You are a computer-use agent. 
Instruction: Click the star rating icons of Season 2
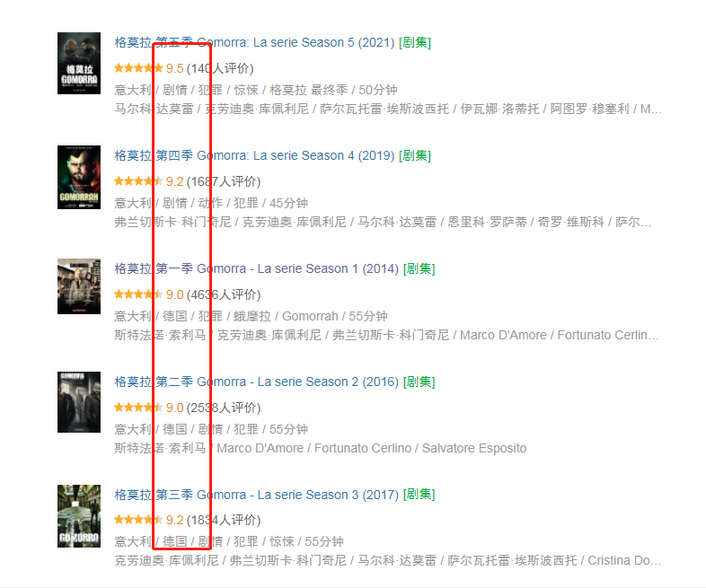(138, 408)
